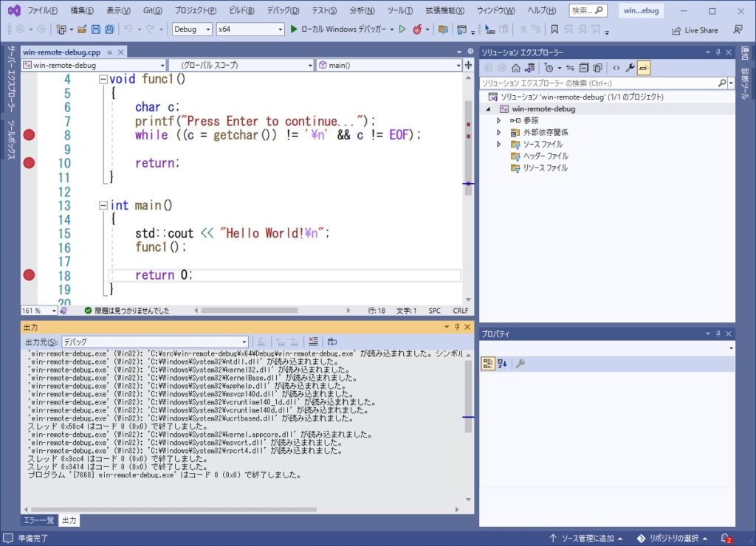Toggle the breakpoint on line 18

(28, 274)
